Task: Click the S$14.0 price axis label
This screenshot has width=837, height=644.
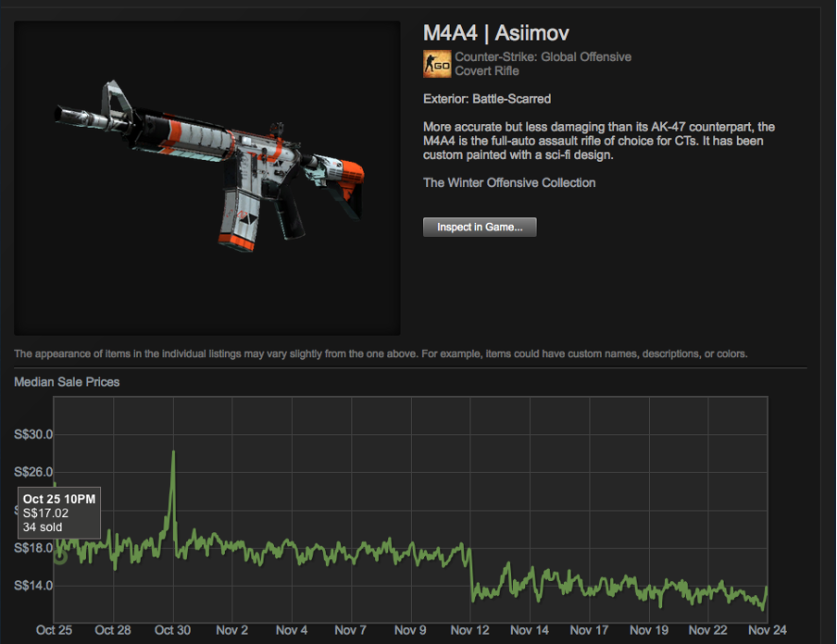Action: point(33,586)
